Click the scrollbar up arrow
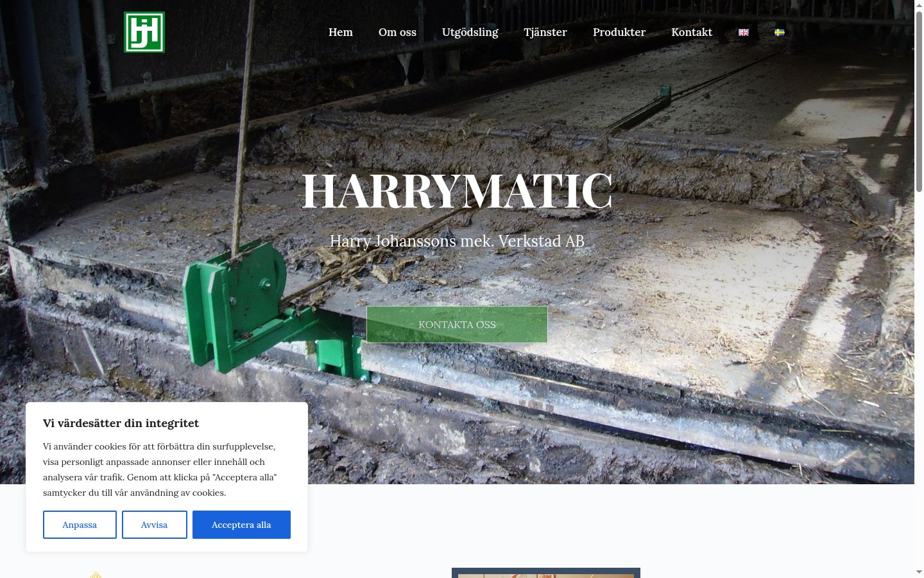The image size is (924, 578). tap(919, 5)
